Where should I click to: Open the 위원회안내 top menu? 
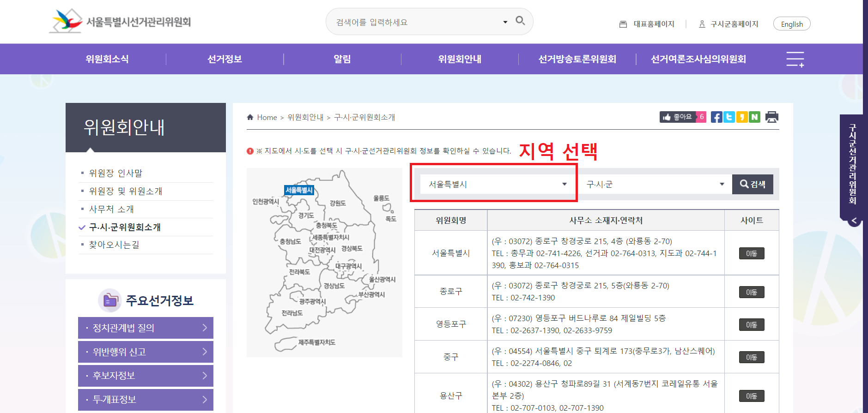coord(460,59)
